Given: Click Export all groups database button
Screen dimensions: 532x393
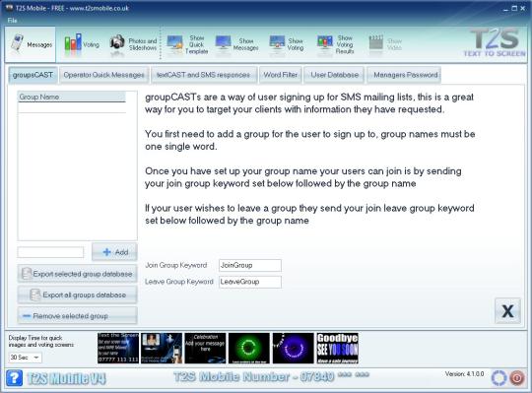Looking at the screenshot, I should click(78, 295).
